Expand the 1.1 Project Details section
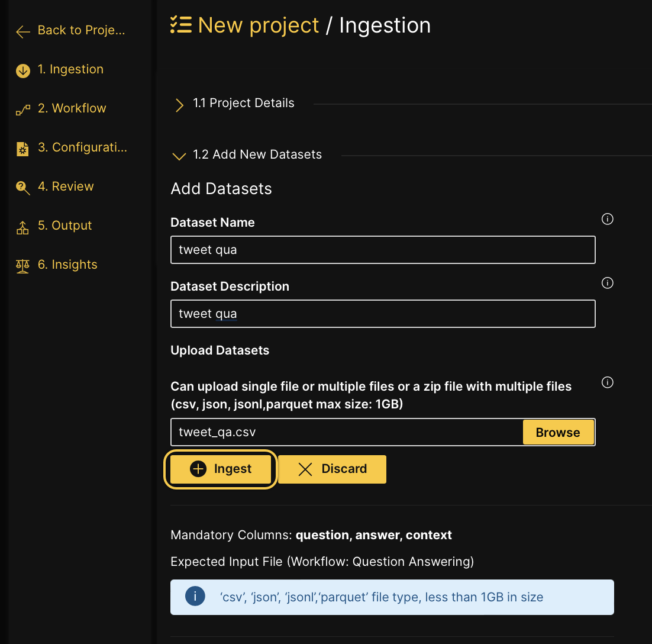The height and width of the screenshot is (644, 652). (x=179, y=104)
